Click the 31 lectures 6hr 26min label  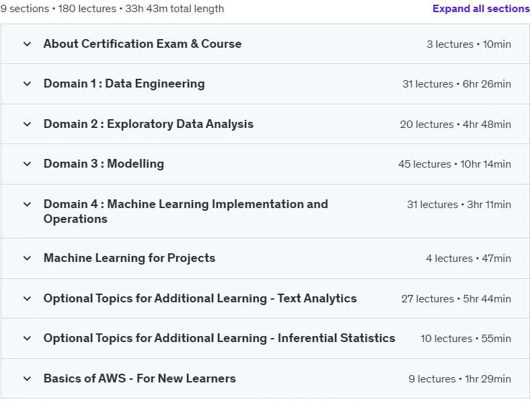tap(457, 84)
